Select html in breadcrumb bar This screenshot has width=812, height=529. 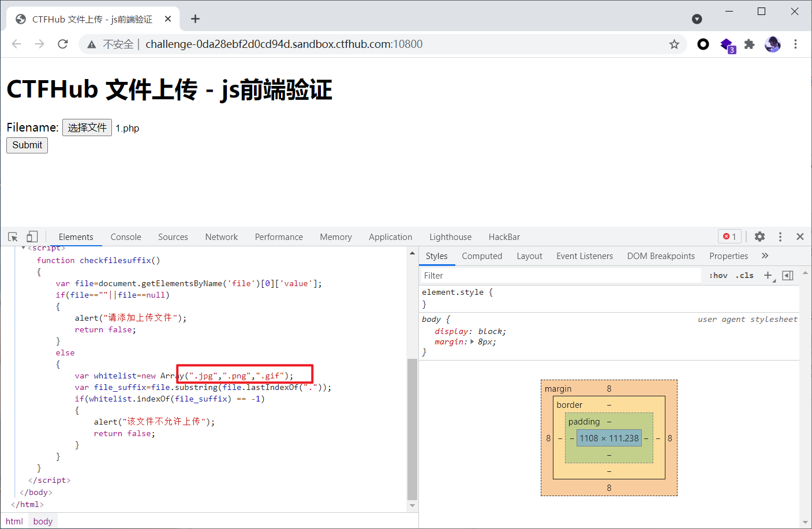14,522
